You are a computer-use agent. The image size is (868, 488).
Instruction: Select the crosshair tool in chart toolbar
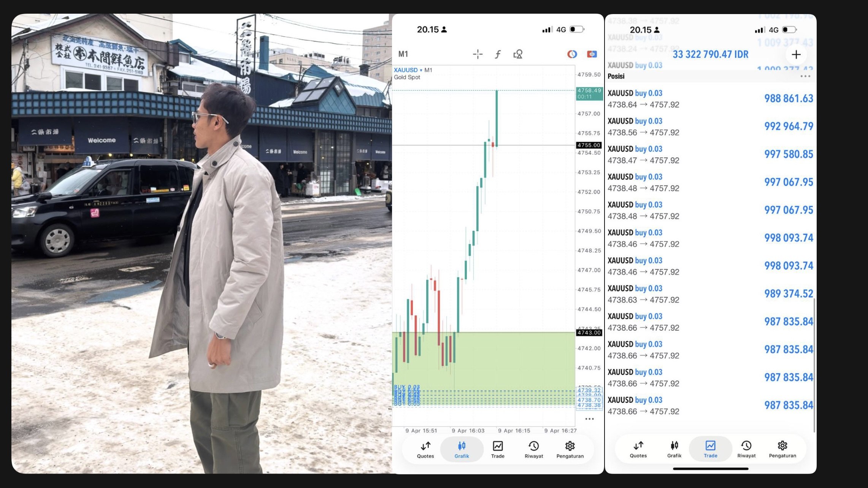(x=478, y=54)
